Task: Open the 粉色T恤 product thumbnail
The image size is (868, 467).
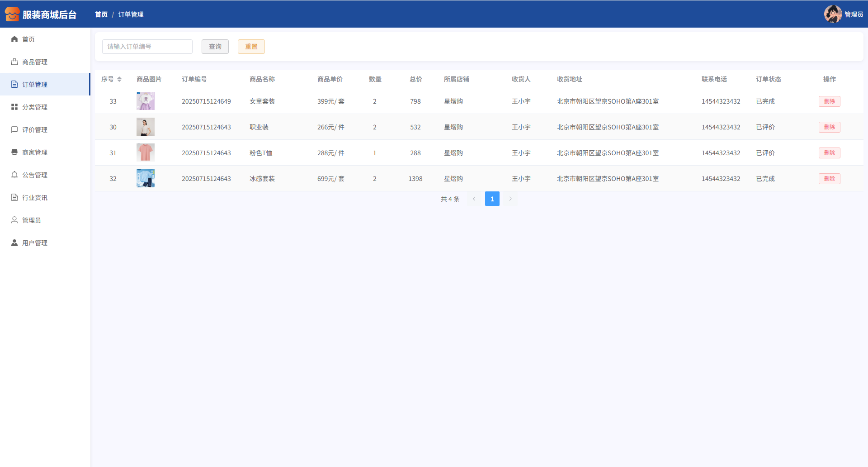Action: 146,153
